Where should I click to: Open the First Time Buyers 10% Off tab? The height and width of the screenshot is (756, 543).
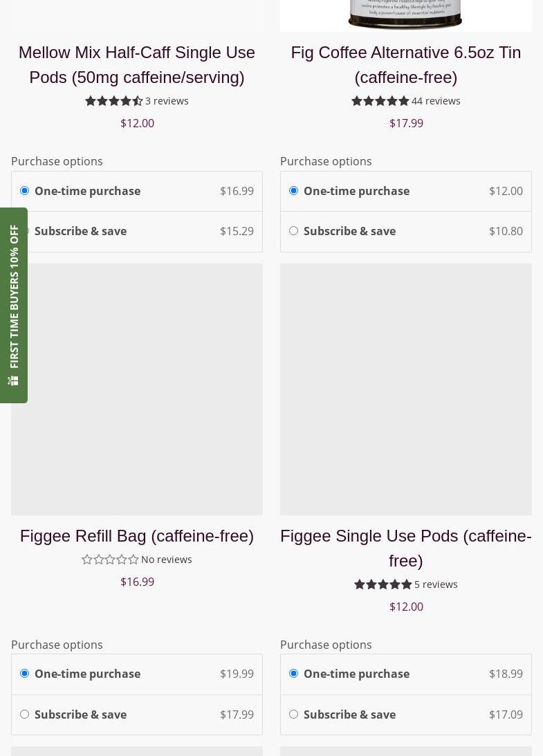point(14,297)
